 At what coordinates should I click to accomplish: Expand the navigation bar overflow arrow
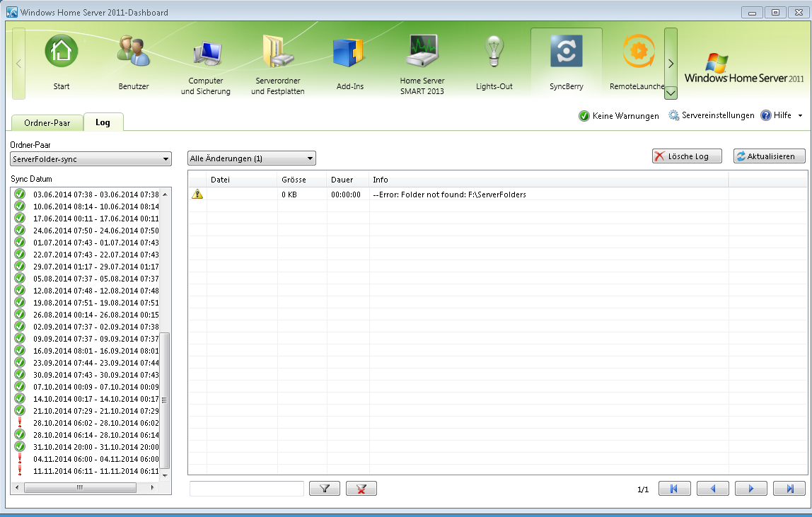click(671, 92)
